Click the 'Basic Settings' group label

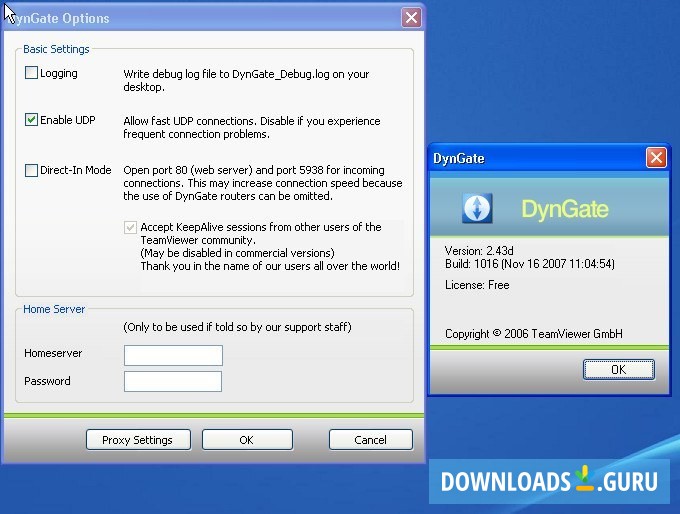coord(56,49)
